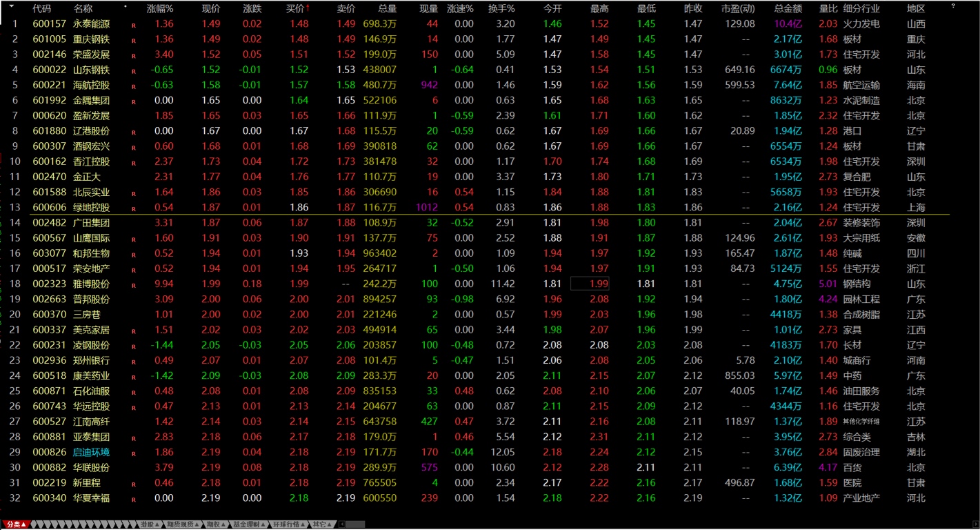The image size is (980, 530).
Task: Click the R margin marker for 美克家居
Action: 134,331
